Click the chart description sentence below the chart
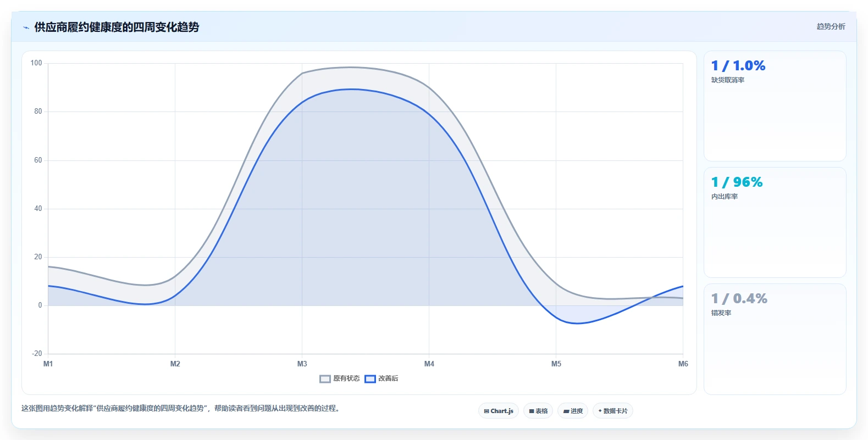The width and height of the screenshot is (868, 440). 181,409
